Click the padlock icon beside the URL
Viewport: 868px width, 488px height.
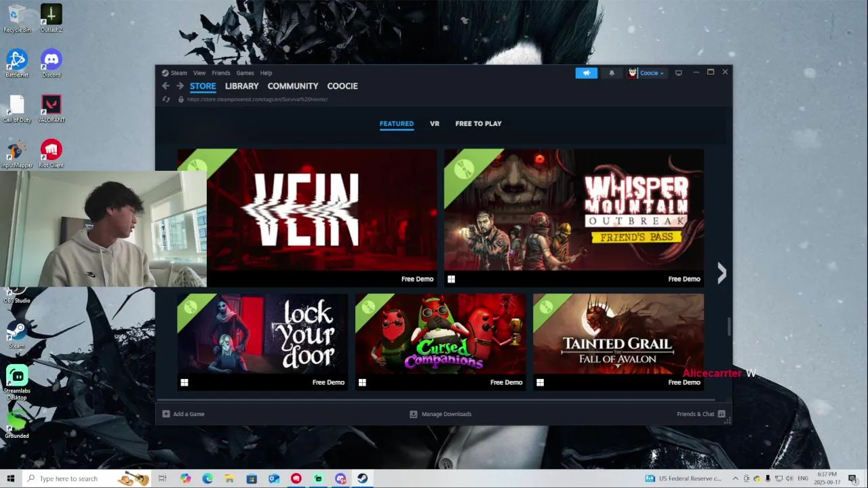coord(181,99)
